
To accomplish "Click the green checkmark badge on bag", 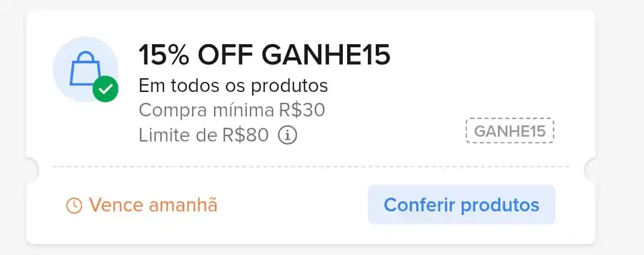I will 106,88.
